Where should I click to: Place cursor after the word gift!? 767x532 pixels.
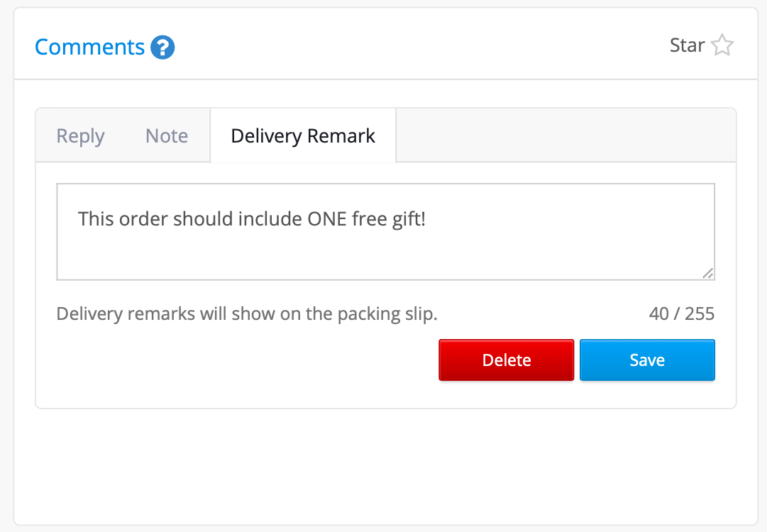(426, 218)
